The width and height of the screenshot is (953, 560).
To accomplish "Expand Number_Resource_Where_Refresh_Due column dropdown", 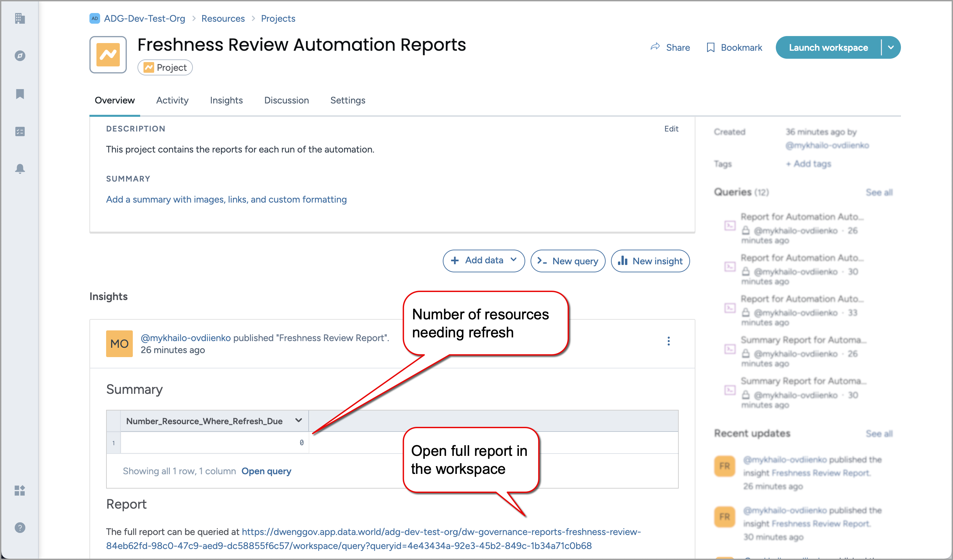I will point(298,421).
